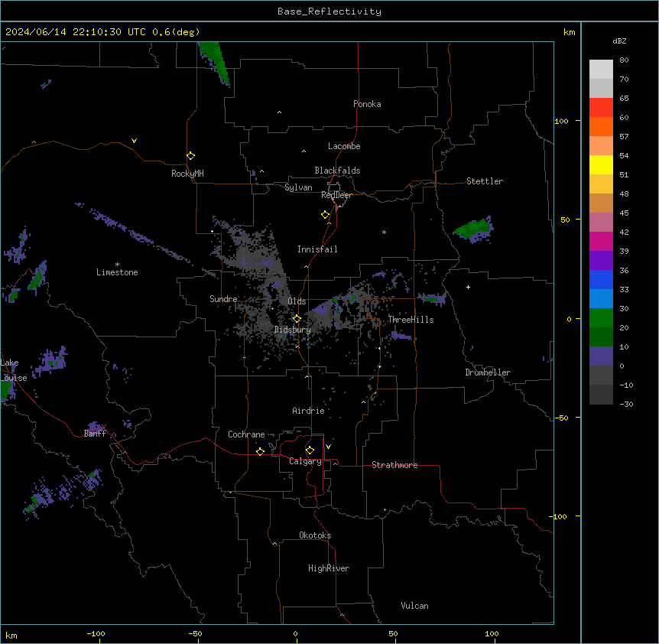The image size is (659, 644).
Task: Select the bright green 20-30 dBZ swatch
Action: tap(601, 318)
